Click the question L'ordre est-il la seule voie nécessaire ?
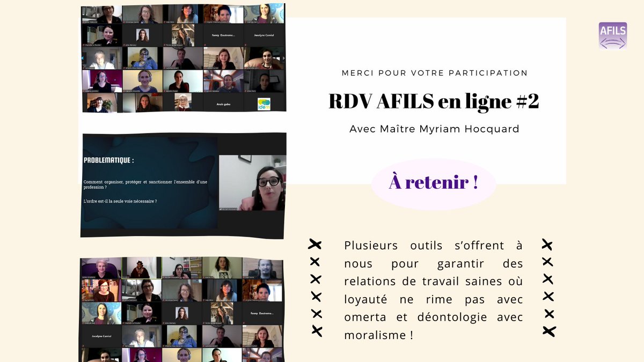 [x=120, y=201]
